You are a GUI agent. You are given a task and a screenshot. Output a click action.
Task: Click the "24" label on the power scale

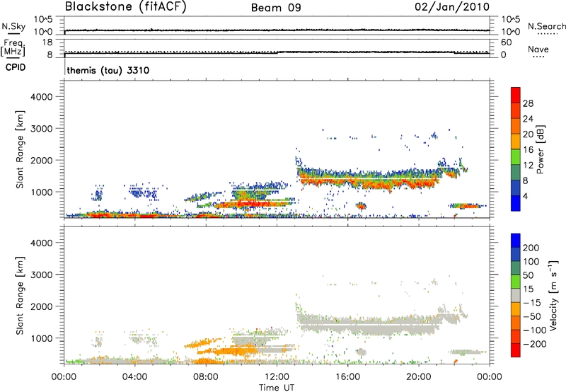pyautogui.click(x=528, y=119)
